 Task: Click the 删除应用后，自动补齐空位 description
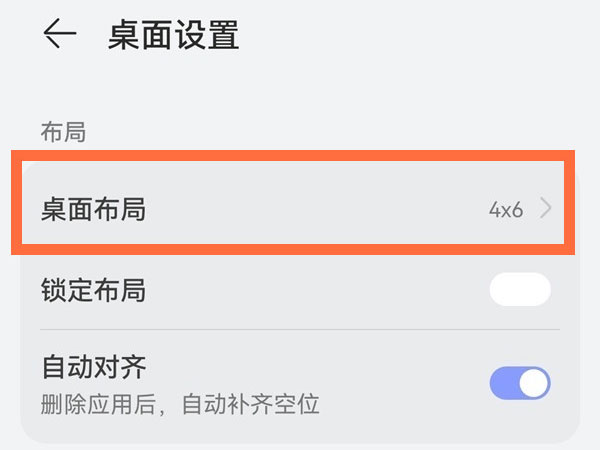pos(180,404)
